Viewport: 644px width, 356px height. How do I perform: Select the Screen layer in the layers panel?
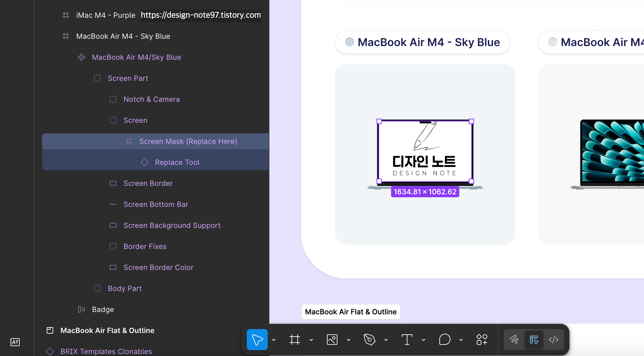tap(135, 120)
